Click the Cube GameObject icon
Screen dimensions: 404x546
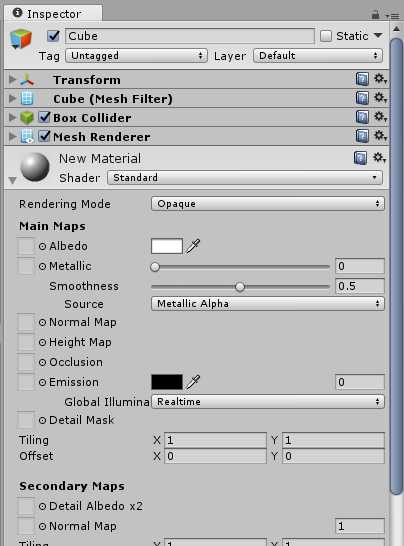coord(21,38)
